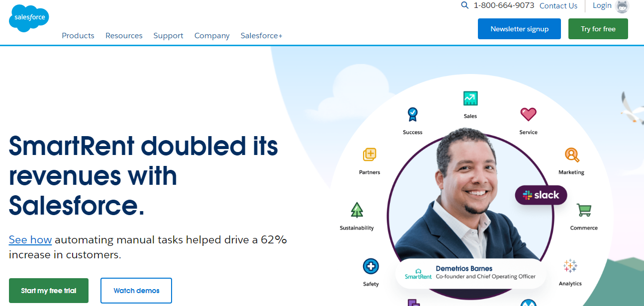This screenshot has height=306, width=644.
Task: Click the Sales label under chart icon
Action: click(470, 116)
